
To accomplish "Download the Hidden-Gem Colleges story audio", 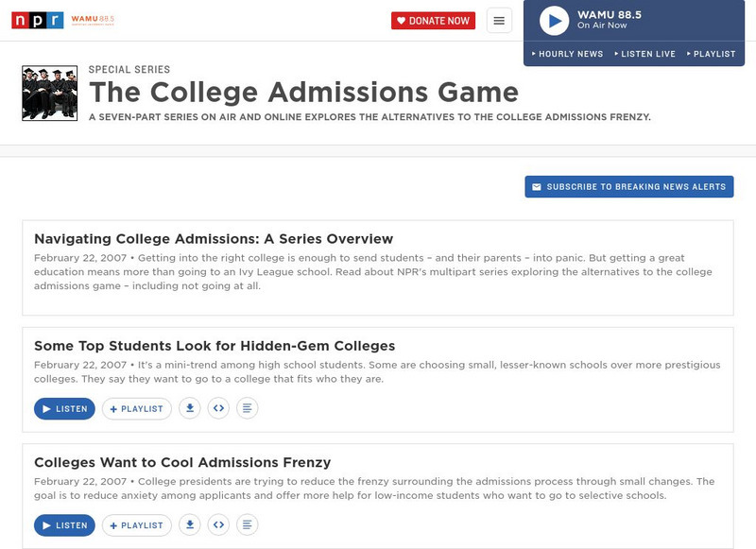I will coord(190,409).
